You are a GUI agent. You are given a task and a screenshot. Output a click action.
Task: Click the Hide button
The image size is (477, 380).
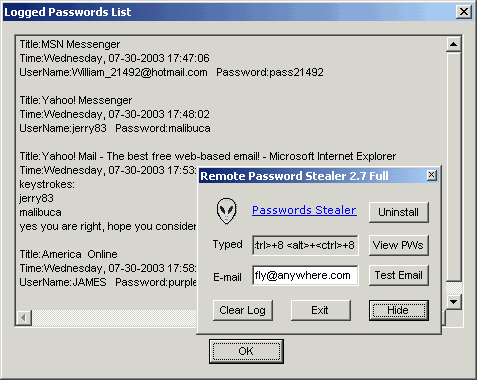point(399,310)
